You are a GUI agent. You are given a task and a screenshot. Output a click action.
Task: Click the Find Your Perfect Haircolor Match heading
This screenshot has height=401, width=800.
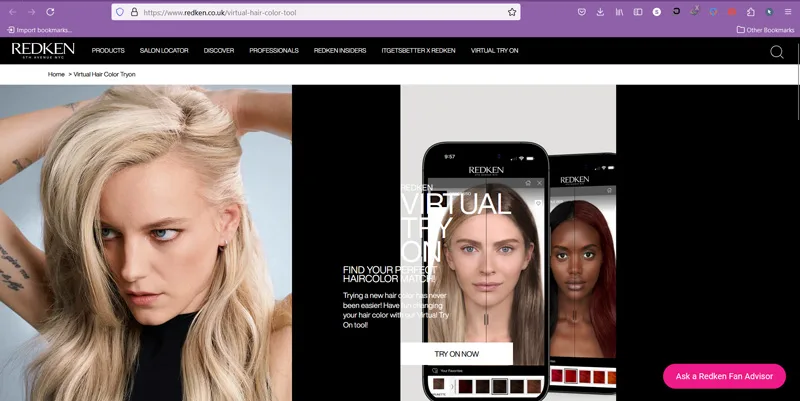coord(390,274)
